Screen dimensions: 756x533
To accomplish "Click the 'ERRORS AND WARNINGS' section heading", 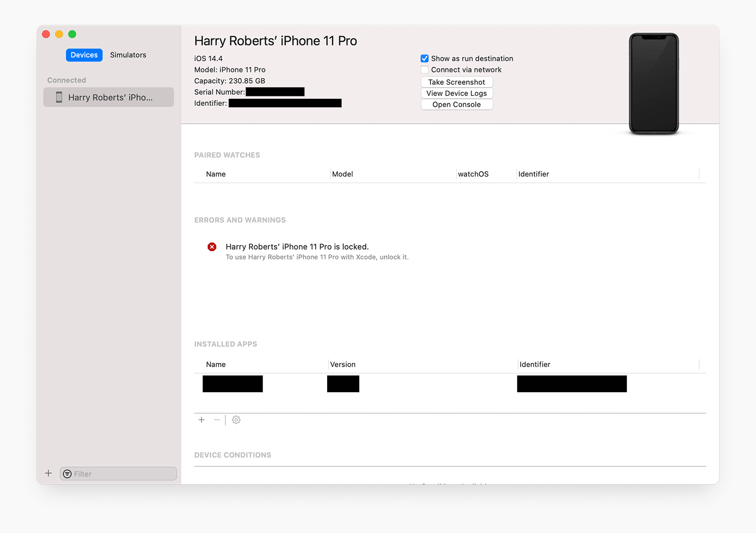I will (240, 220).
